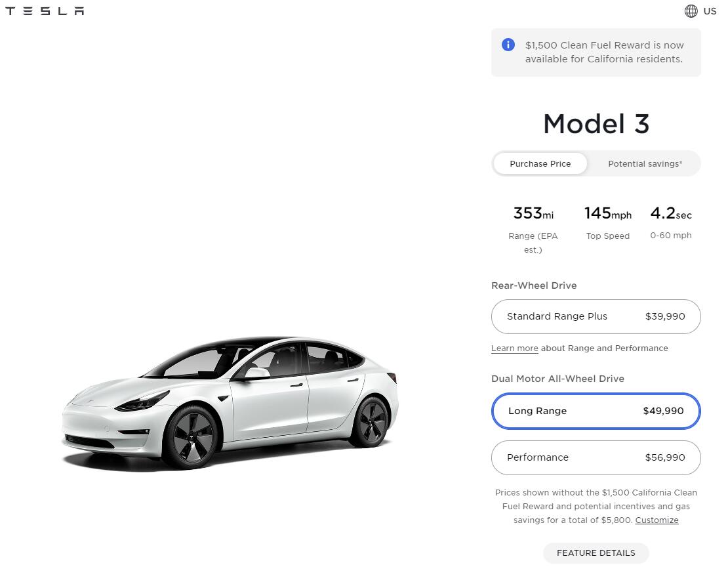Screen dimensions: 728x567
Task: Click the 4.2 sec acceleration stat
Action: [670, 213]
